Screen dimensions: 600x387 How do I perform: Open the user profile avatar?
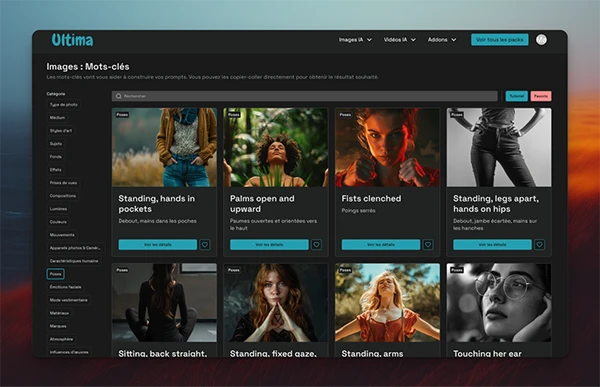click(541, 39)
